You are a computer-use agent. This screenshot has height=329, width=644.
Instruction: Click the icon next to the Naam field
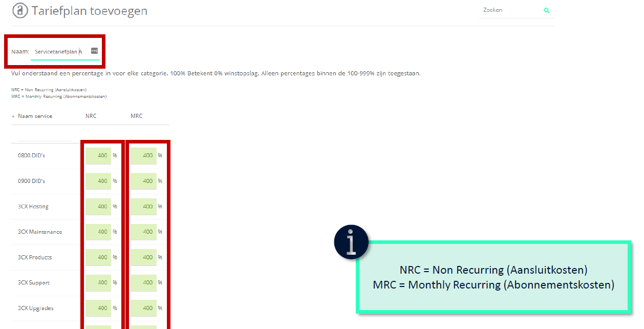click(x=94, y=51)
